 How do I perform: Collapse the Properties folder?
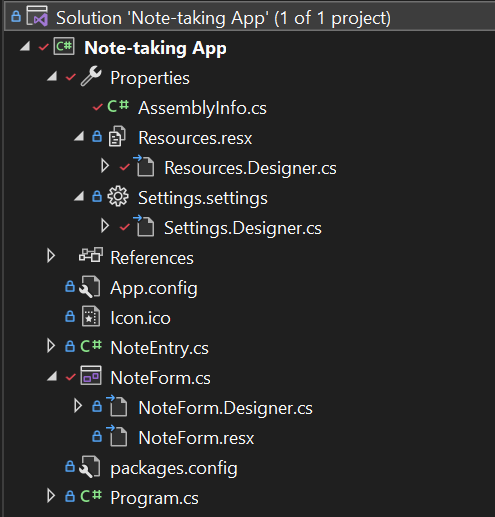click(52, 77)
